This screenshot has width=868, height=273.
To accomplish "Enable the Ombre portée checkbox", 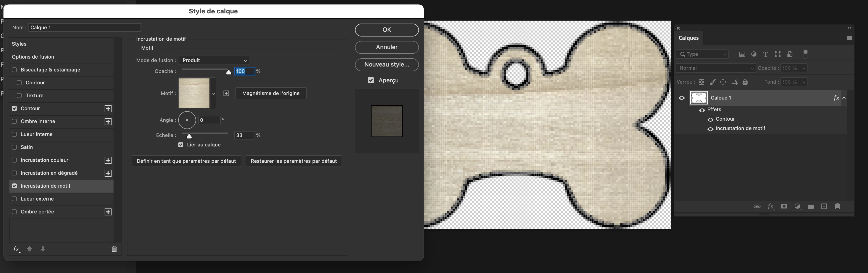I will pyautogui.click(x=14, y=212).
